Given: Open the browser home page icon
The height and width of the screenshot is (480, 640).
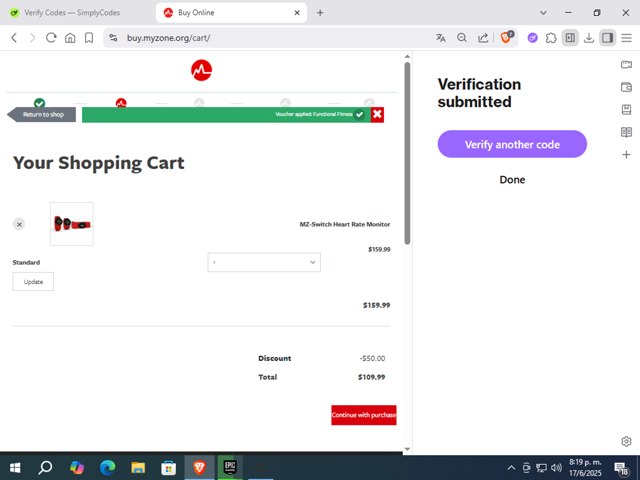Looking at the screenshot, I should coord(70,38).
